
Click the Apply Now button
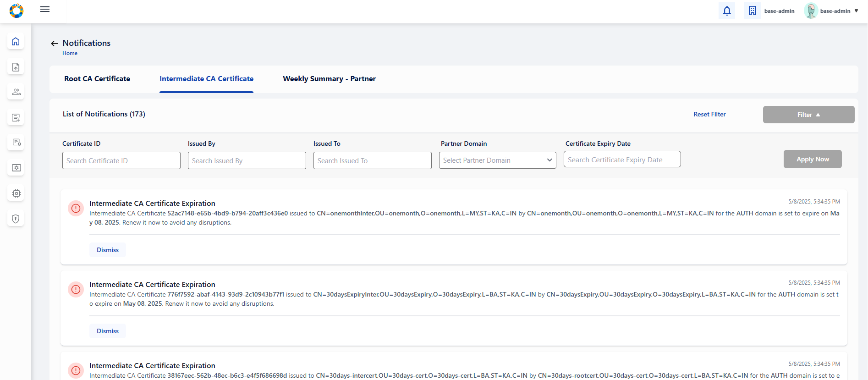(x=813, y=159)
